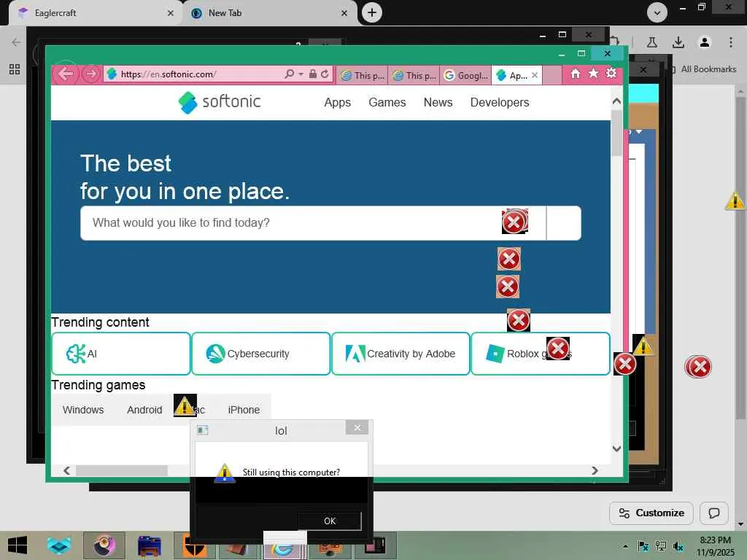Select the first 'This p...' IE tab

362,75
